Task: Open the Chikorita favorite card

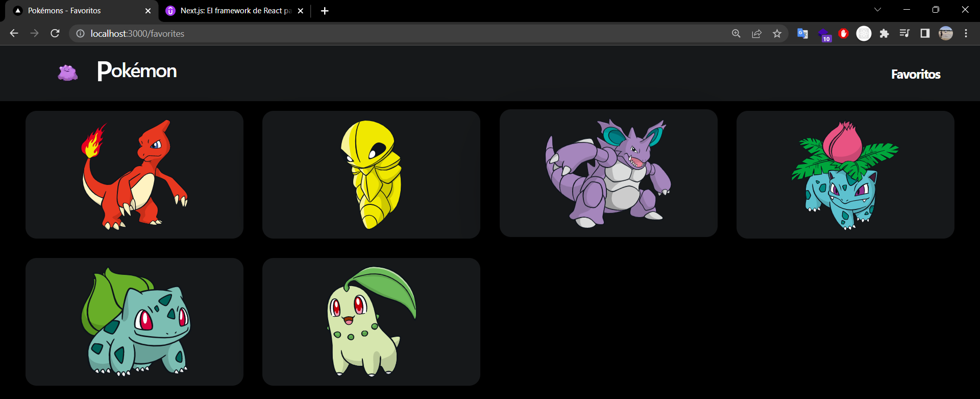Action: pyautogui.click(x=371, y=322)
